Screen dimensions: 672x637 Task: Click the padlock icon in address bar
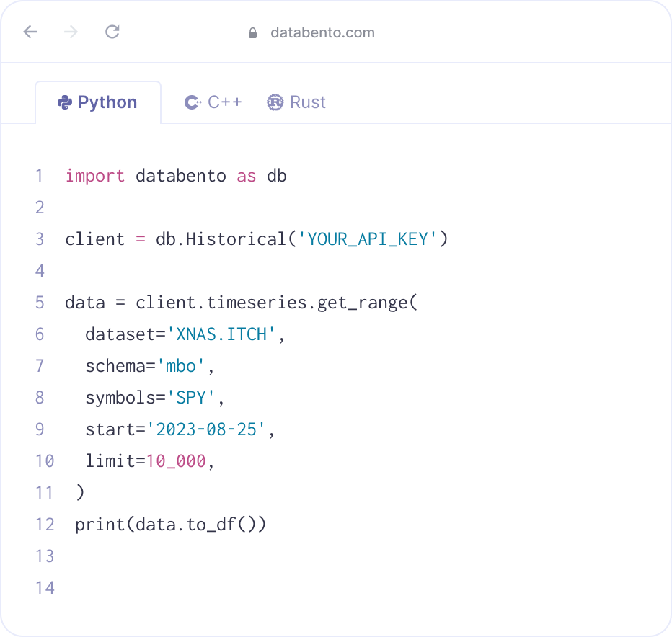coord(253,32)
